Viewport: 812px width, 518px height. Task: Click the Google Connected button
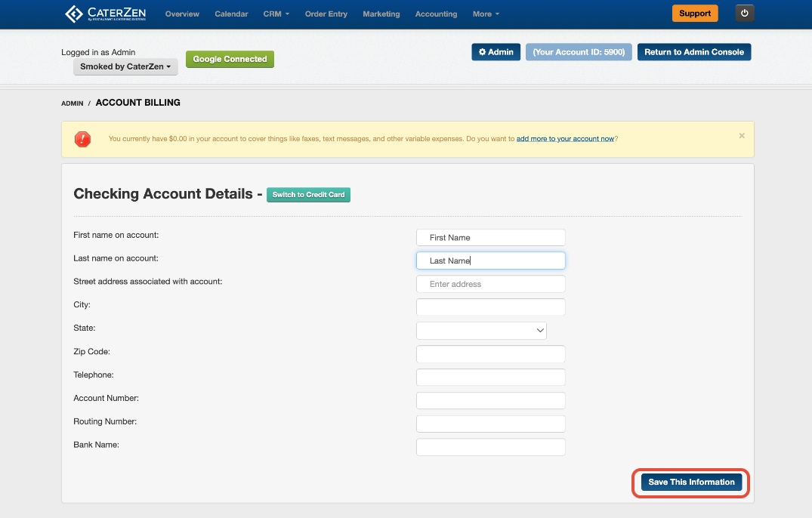[230, 59]
